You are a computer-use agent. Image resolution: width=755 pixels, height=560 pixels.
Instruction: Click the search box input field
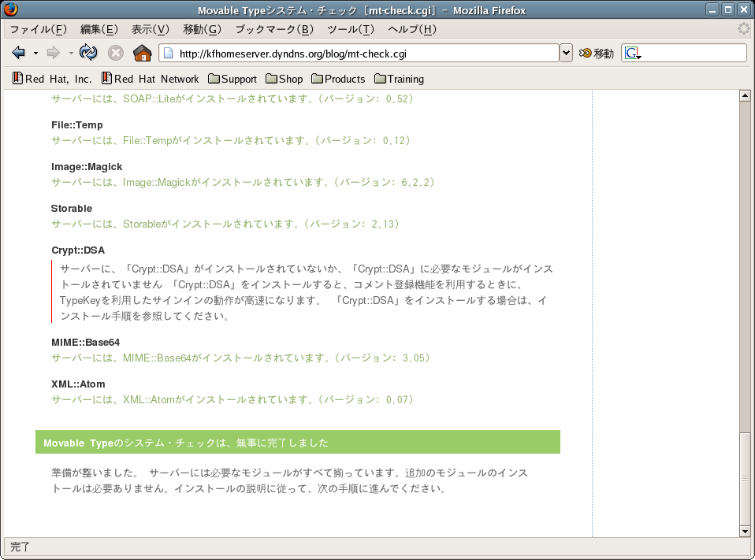[694, 53]
